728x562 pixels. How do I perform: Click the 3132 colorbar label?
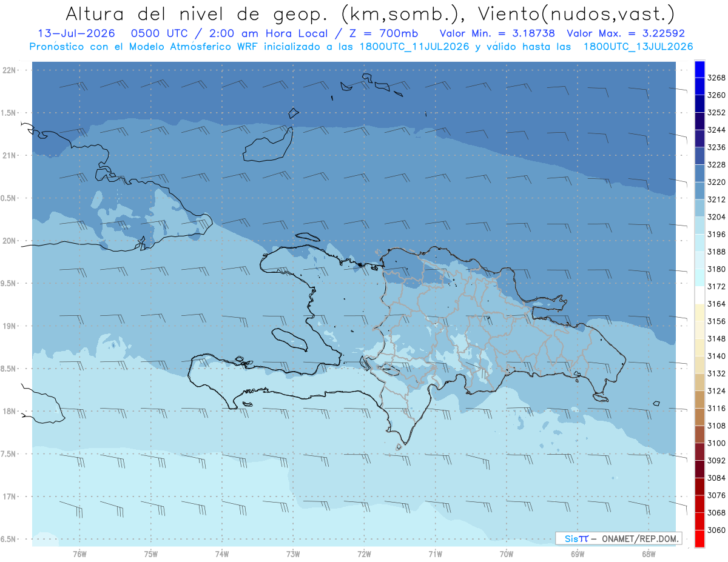click(x=716, y=373)
